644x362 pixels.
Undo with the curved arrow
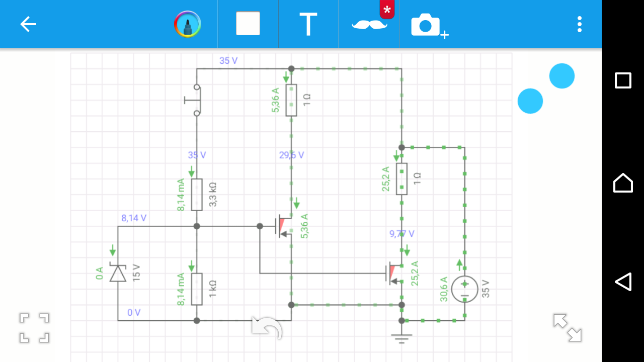point(268,328)
